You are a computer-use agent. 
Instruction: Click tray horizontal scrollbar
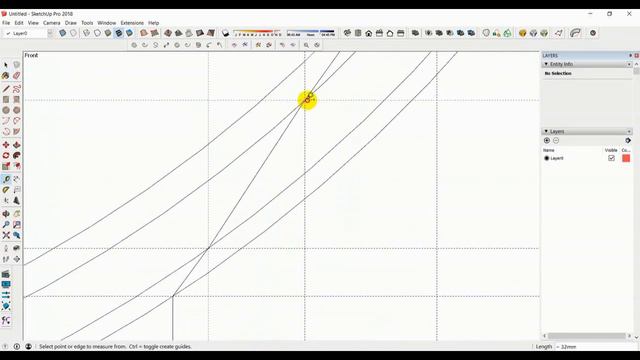click(x=587, y=336)
